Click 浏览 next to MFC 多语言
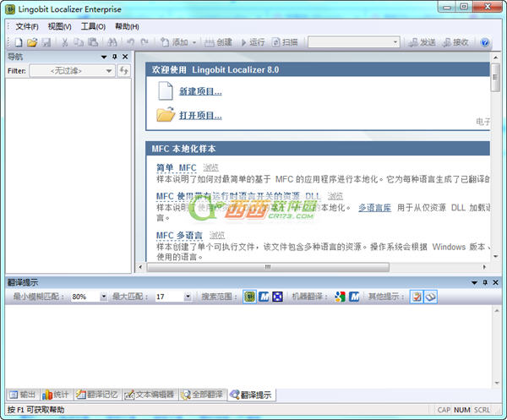The width and height of the screenshot is (507, 420). point(216,236)
